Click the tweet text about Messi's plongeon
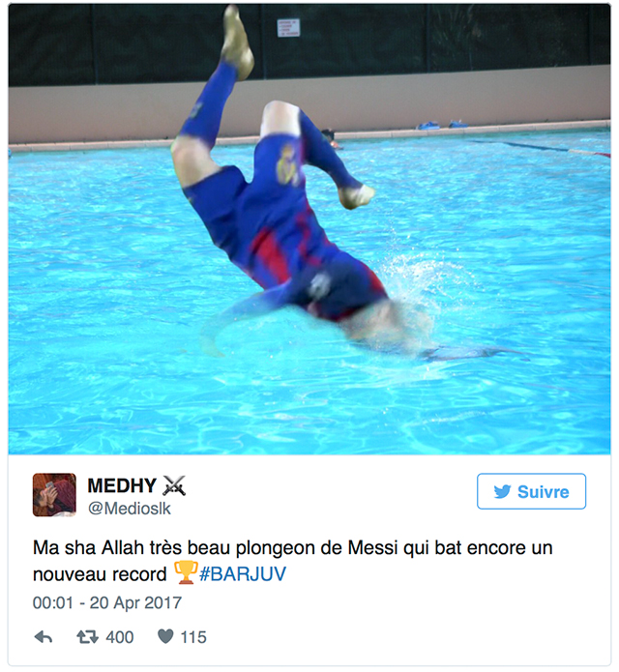This screenshot has width=619, height=672. tap(293, 561)
